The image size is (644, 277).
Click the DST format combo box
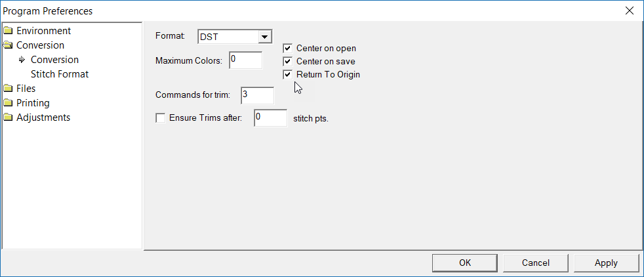pos(228,37)
